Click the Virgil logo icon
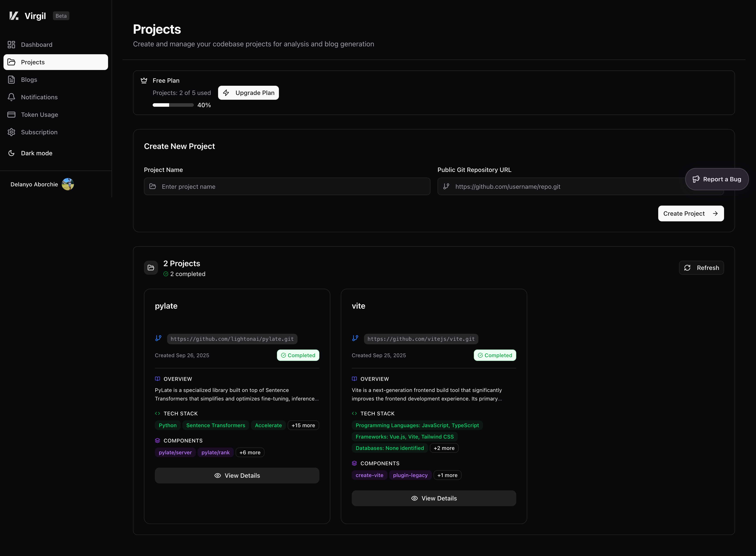The height and width of the screenshot is (556, 756). pyautogui.click(x=14, y=16)
